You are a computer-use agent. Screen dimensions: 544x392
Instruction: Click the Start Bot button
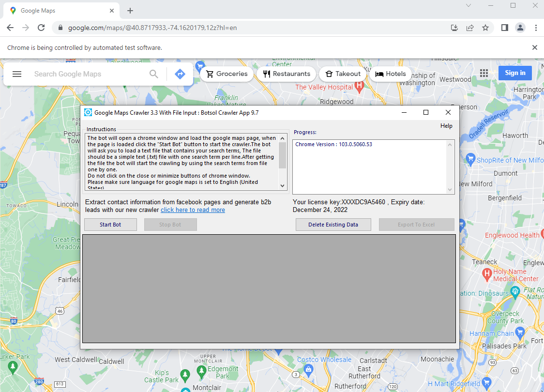tap(110, 225)
